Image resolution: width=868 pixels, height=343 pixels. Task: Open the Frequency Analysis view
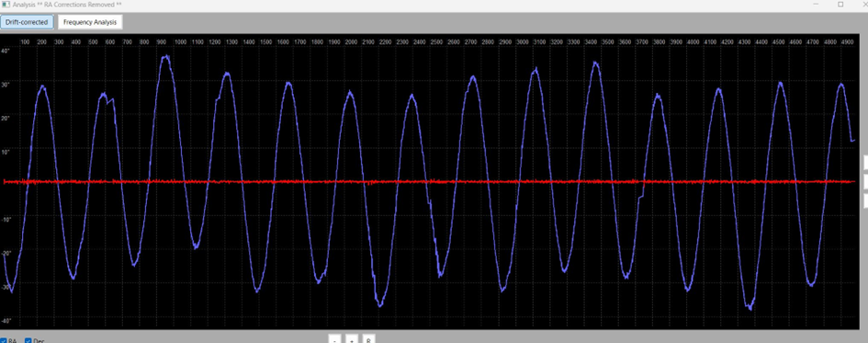coord(90,22)
